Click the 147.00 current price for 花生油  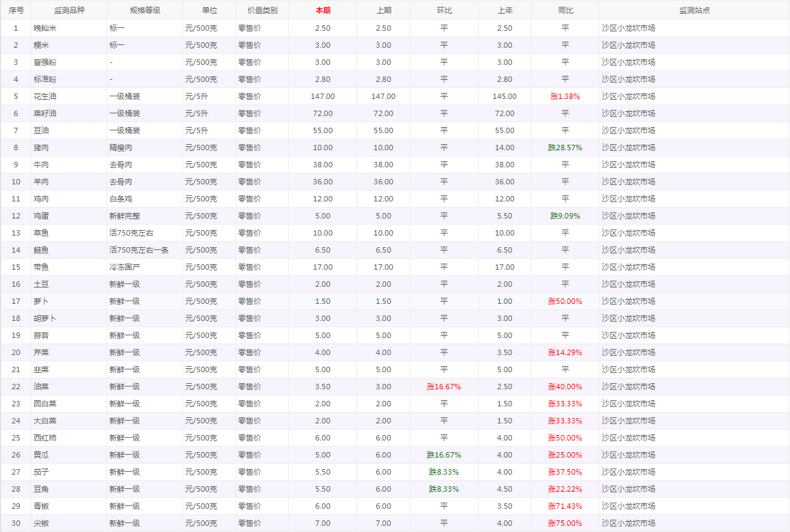point(322,96)
